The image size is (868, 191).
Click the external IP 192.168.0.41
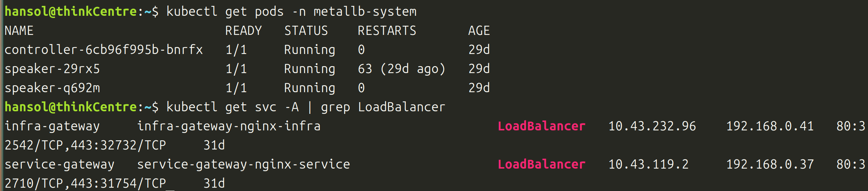(x=770, y=126)
